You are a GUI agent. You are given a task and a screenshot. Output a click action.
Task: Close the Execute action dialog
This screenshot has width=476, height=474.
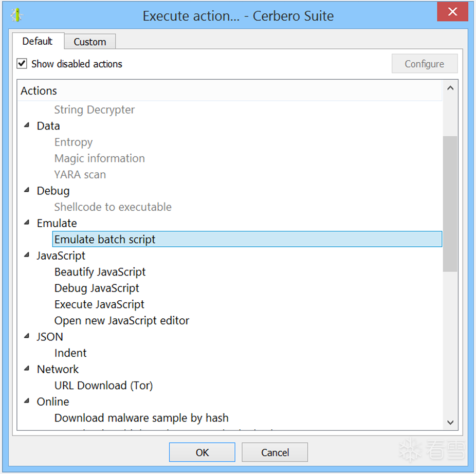[x=452, y=12]
